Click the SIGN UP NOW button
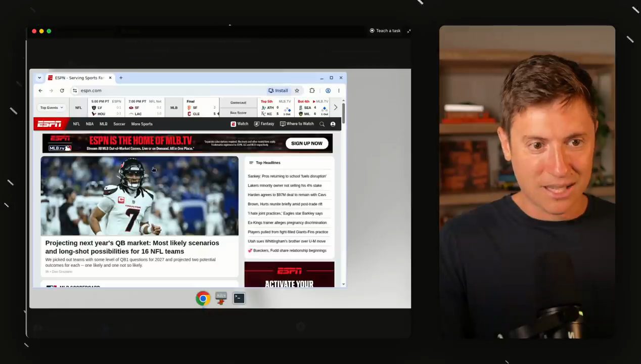The image size is (641, 364). click(x=306, y=143)
